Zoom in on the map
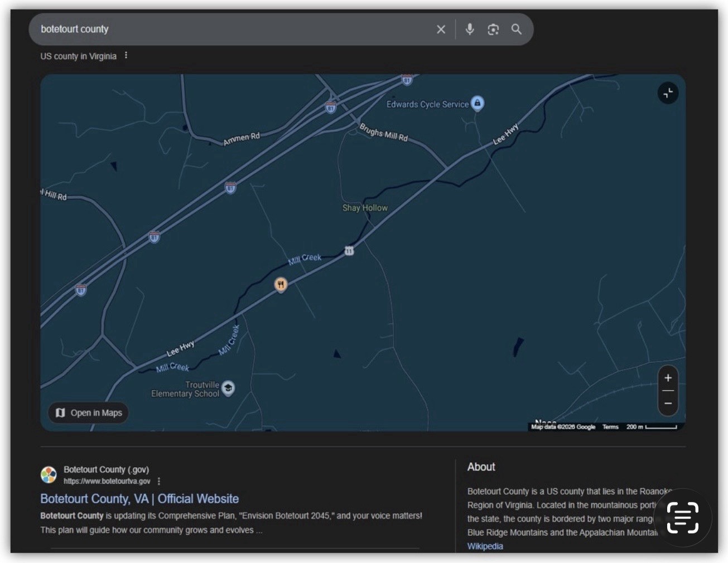The height and width of the screenshot is (563, 728). tap(668, 378)
